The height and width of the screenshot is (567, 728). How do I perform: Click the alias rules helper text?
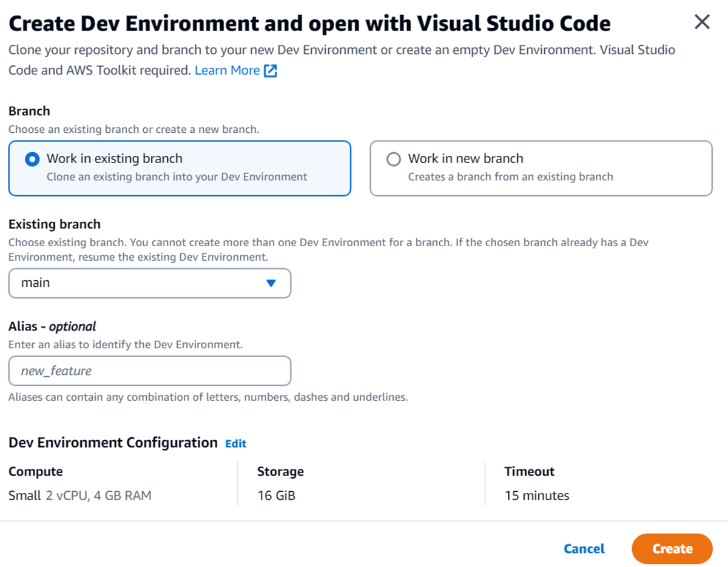point(208,398)
